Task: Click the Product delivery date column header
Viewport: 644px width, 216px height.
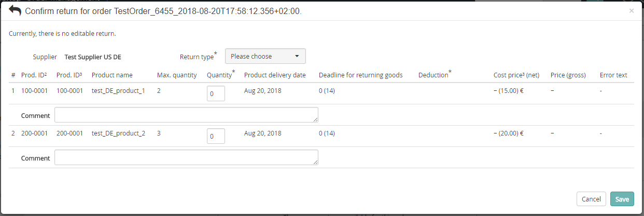Action: click(275, 75)
